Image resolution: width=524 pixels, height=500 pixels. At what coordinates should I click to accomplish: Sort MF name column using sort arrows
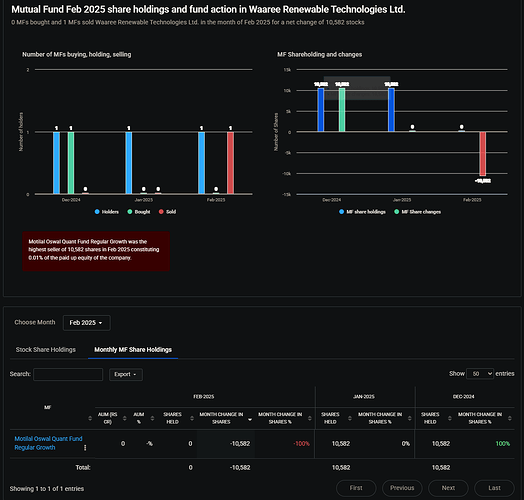pyautogui.click(x=90, y=418)
